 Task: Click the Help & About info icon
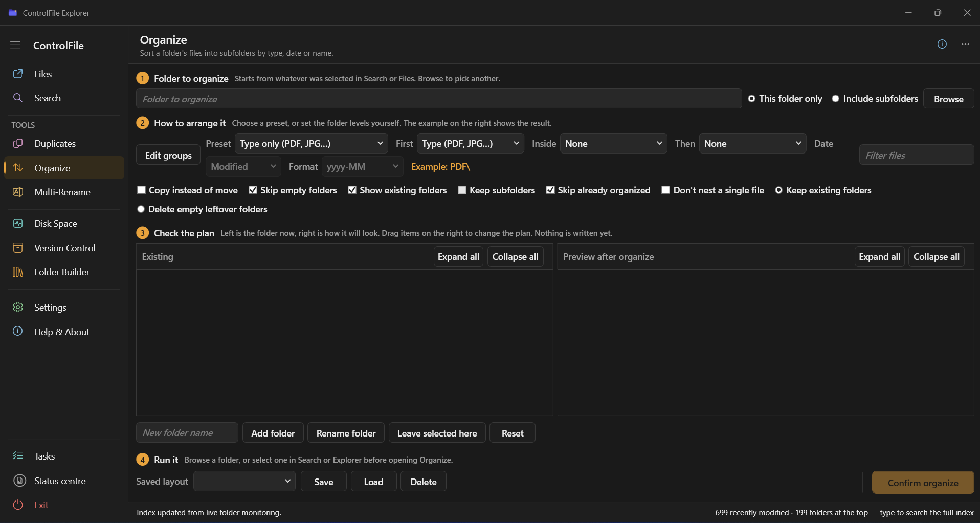tap(18, 331)
